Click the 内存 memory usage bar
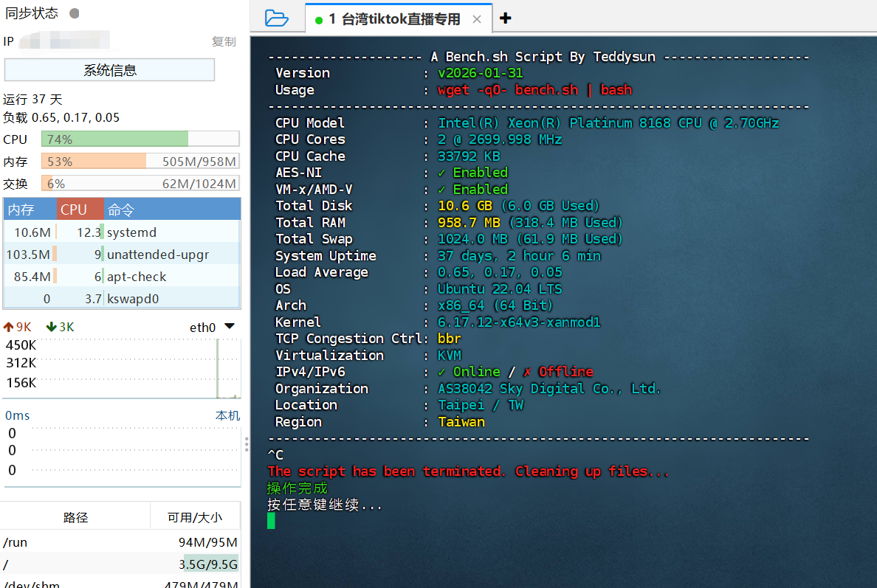 tap(140, 160)
